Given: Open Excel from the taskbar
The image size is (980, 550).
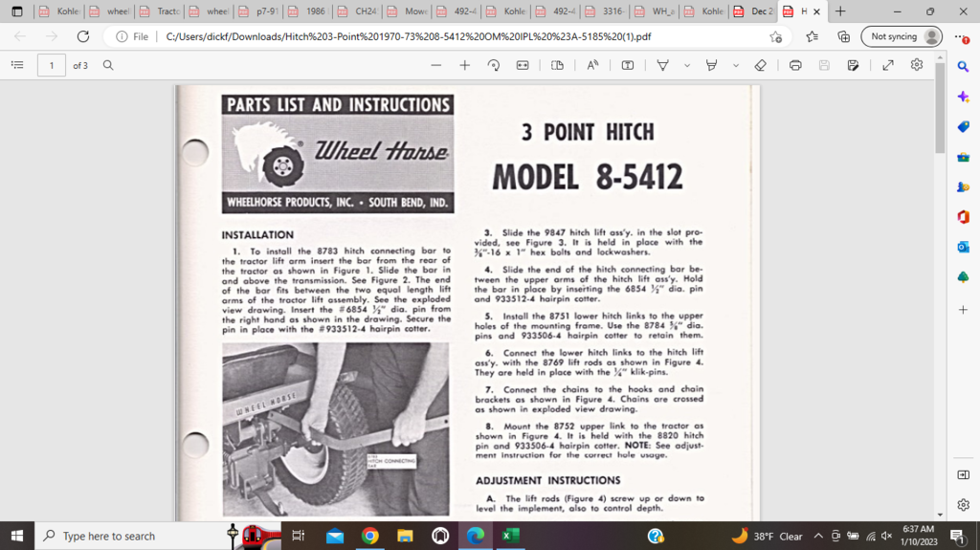Looking at the screenshot, I should tap(511, 536).
